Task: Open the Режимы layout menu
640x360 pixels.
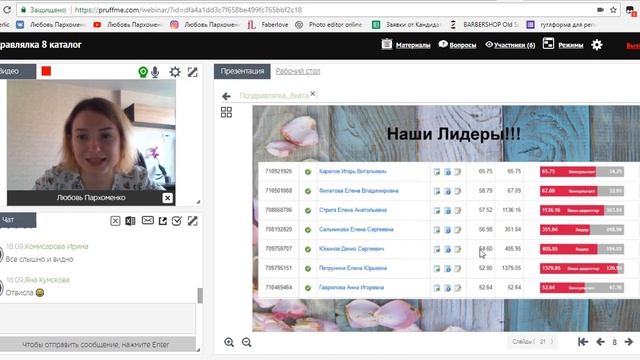Action: (563, 44)
